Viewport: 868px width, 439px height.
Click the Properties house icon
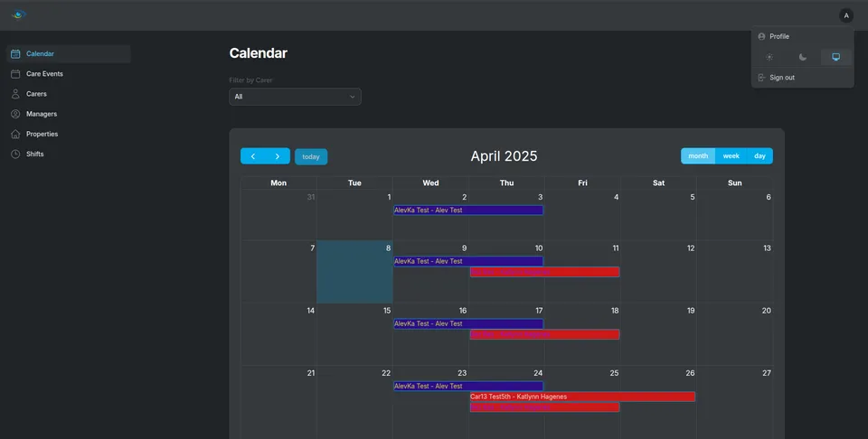coord(15,134)
